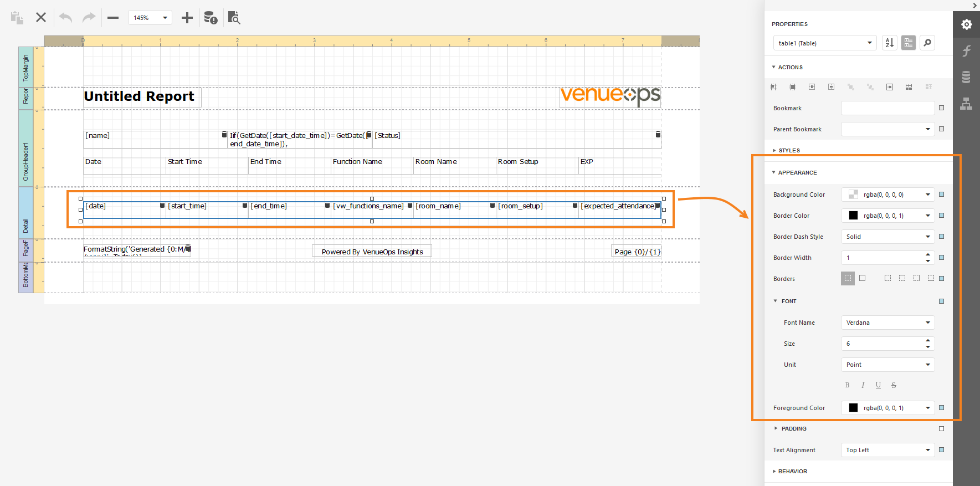Open the Text Alignment Top Left dropdown

888,450
